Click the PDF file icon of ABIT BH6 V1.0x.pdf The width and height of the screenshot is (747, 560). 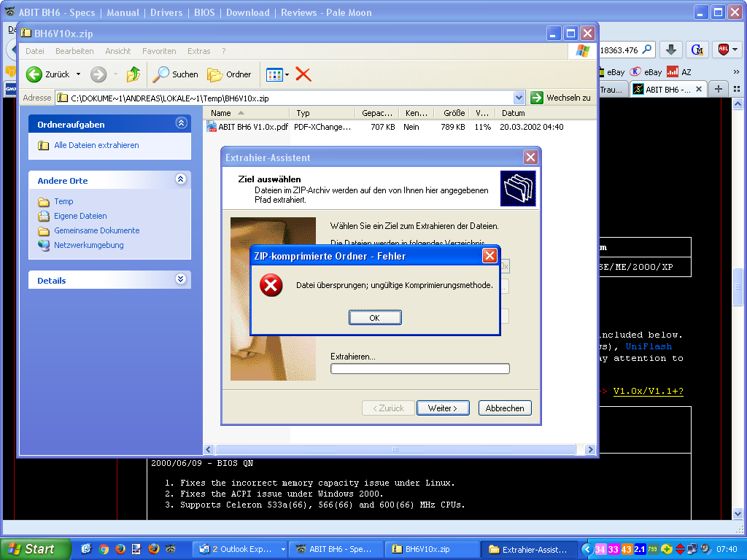(x=212, y=127)
